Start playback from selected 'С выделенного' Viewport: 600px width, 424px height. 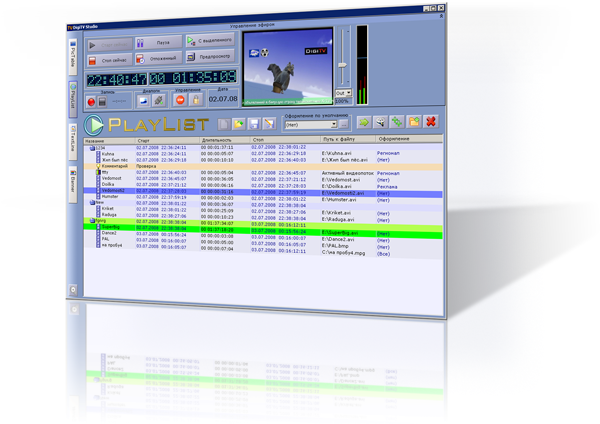[210, 40]
